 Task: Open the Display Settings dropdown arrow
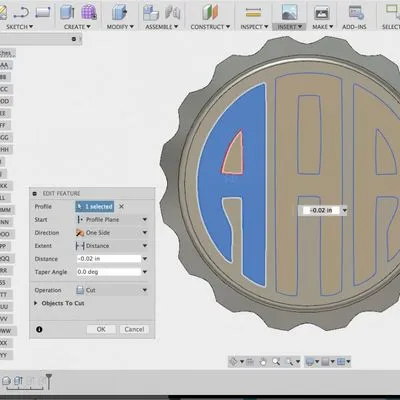(317, 362)
